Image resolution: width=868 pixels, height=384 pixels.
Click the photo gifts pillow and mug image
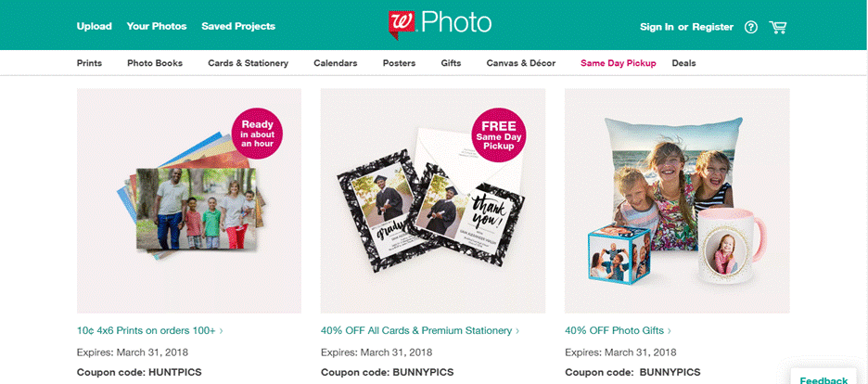(677, 201)
